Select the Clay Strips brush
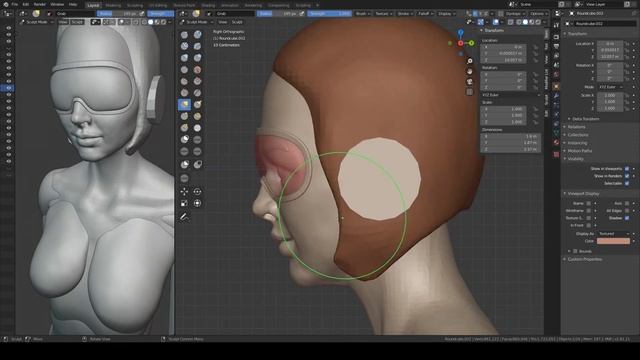This screenshot has height=360, width=640. pos(198,46)
